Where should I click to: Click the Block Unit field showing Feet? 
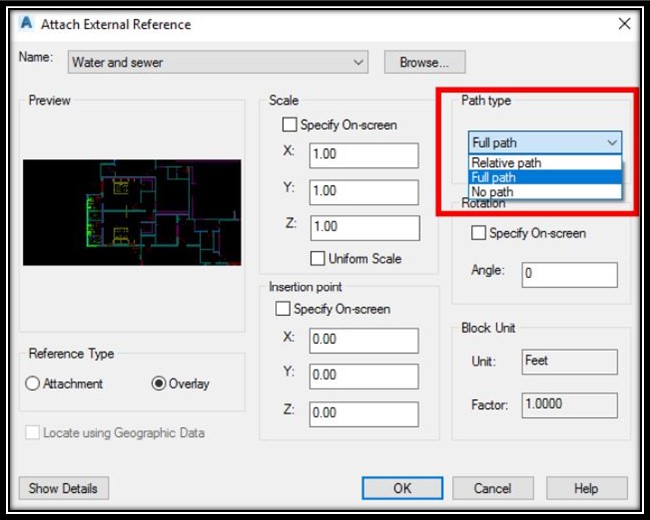570,361
